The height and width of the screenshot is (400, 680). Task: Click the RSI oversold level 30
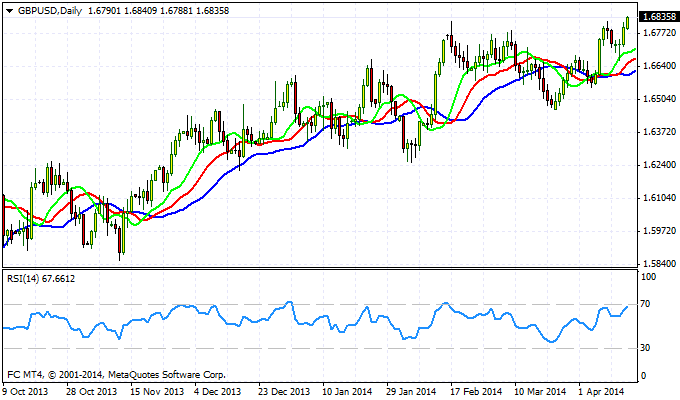646,348
